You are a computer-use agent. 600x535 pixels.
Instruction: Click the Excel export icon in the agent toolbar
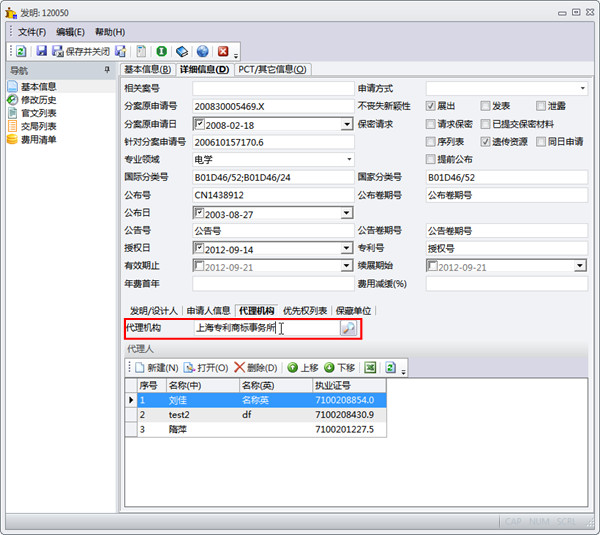pyautogui.click(x=370, y=368)
